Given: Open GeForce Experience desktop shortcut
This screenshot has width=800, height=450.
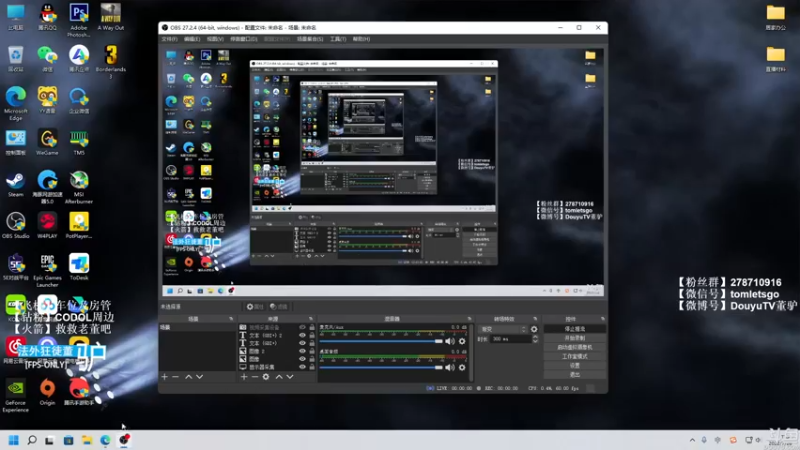Looking at the screenshot, I should coord(15,395).
